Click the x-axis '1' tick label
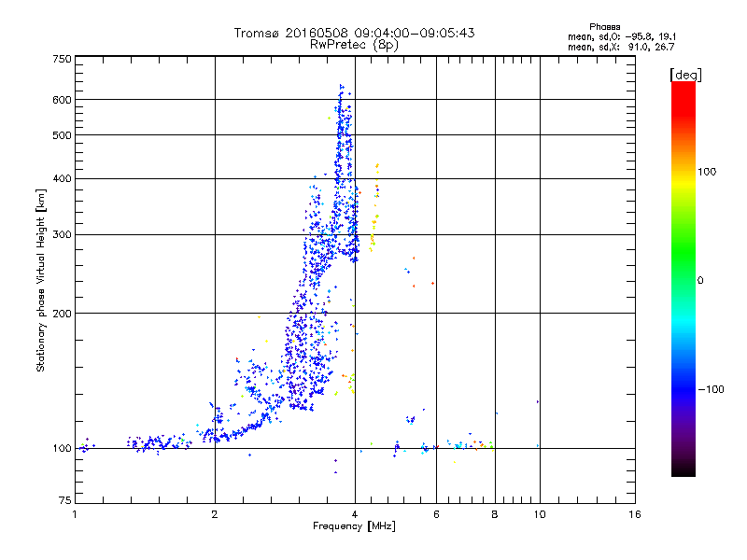747x560 pixels. [x=75, y=514]
